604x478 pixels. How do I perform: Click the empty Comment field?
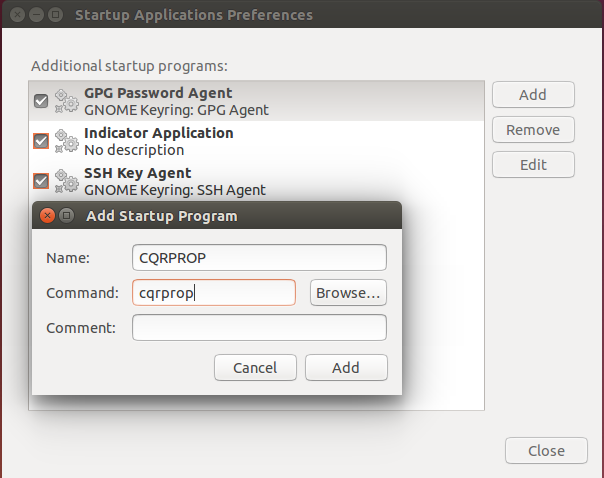click(259, 328)
